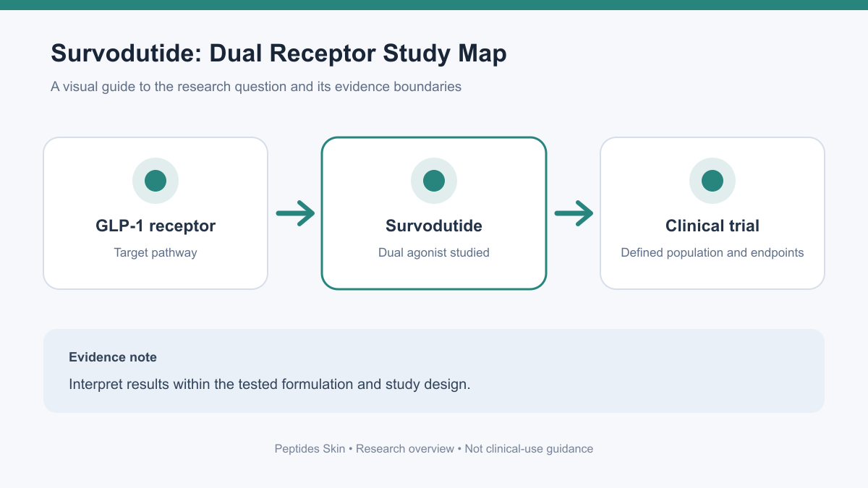Click the 'Survodutide' card heading
Viewport: 868px width, 488px height.
[x=434, y=226]
